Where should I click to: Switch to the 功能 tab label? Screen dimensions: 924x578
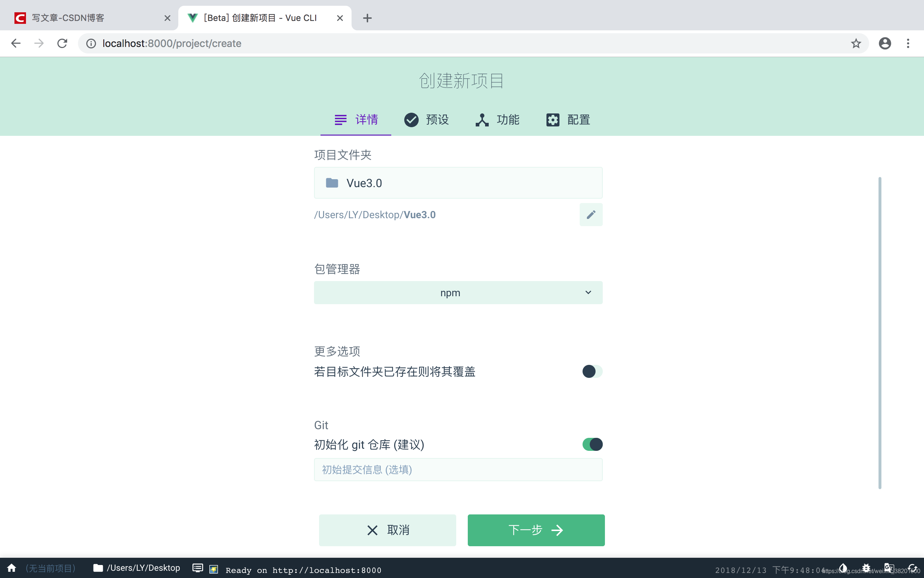click(508, 120)
